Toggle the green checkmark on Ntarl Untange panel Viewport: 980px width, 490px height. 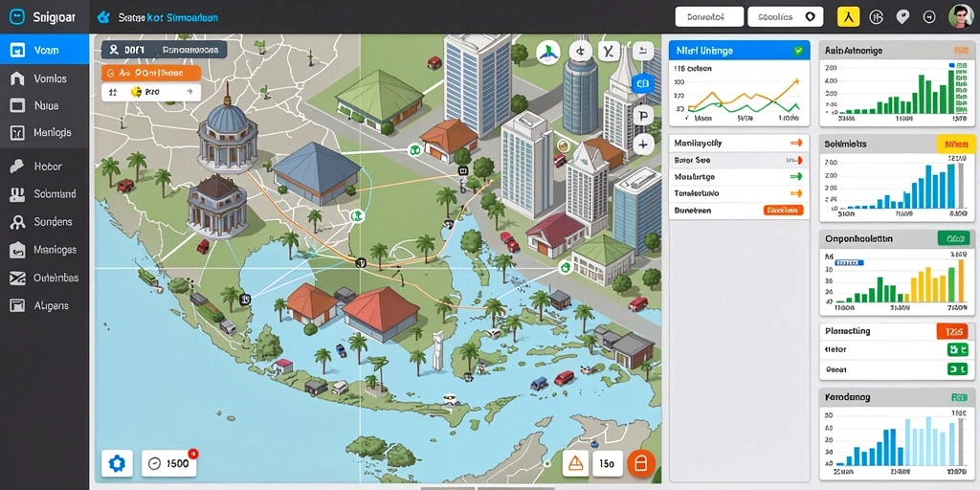click(798, 51)
